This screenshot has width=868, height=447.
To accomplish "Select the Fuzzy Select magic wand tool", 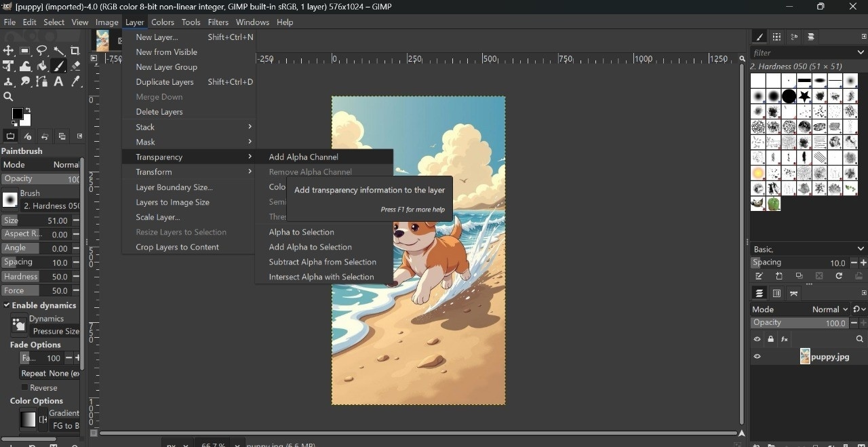I will 59,51.
